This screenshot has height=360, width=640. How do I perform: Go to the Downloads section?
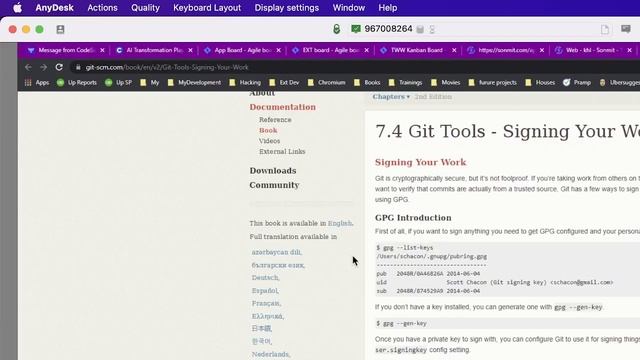pyautogui.click(x=273, y=171)
